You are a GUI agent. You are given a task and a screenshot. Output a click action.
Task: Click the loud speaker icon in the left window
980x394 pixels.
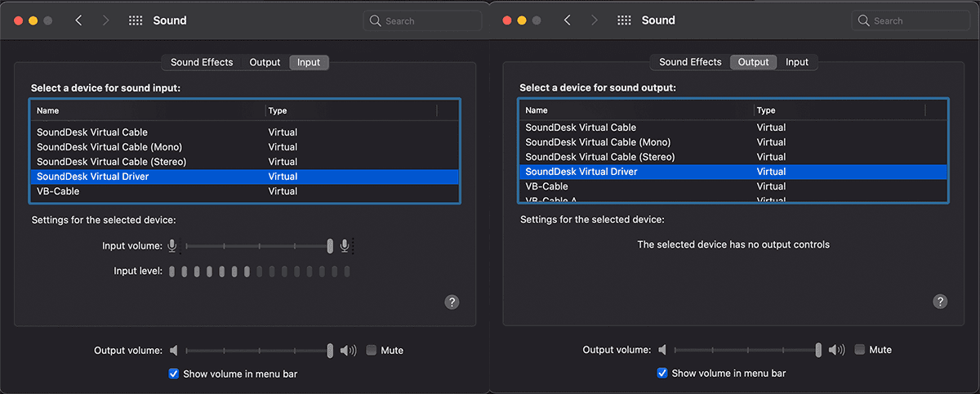pyautogui.click(x=348, y=351)
